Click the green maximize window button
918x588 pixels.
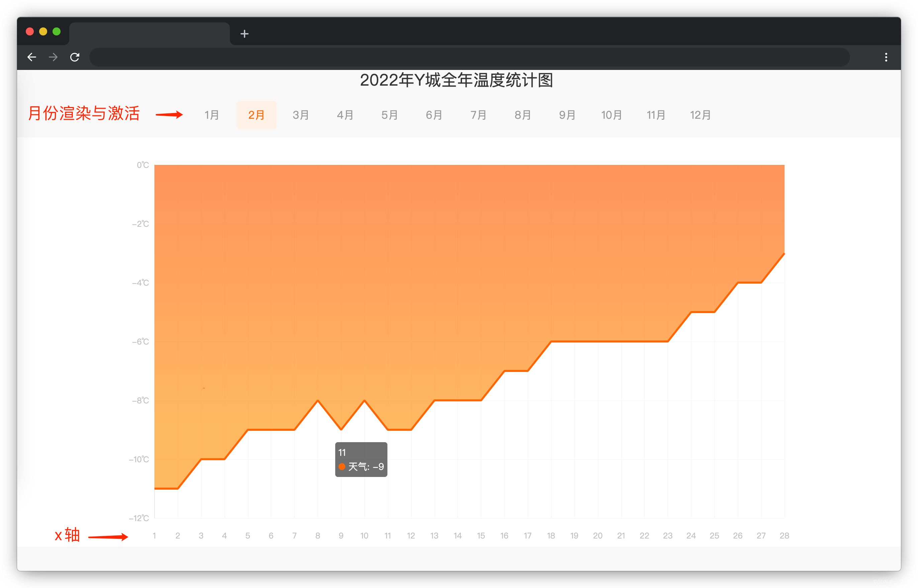pos(57,31)
